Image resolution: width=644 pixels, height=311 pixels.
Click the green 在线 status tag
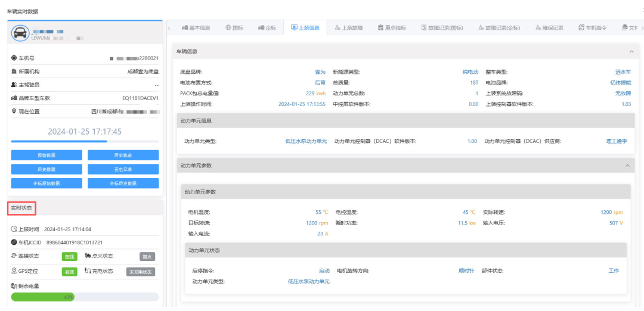(68, 257)
